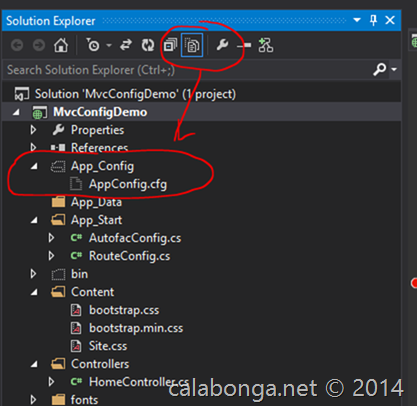Click Sync with Active Document icon
The height and width of the screenshot is (406, 417).
[126, 45]
